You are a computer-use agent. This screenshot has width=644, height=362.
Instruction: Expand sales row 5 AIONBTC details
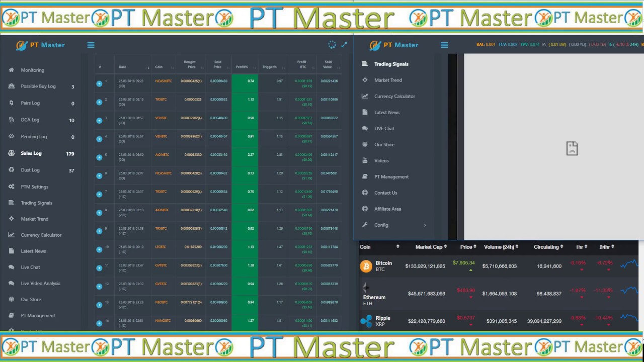[99, 157]
